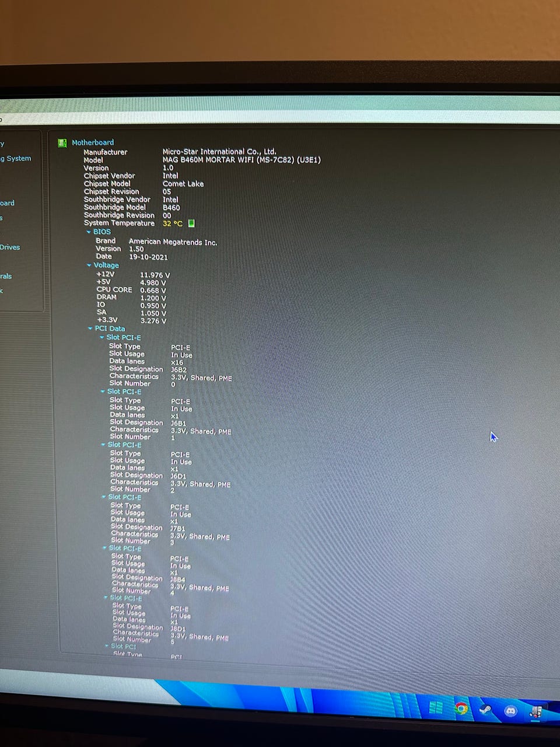560x747 pixels.
Task: Click the Chipset Vendor label
Action: tap(109, 176)
